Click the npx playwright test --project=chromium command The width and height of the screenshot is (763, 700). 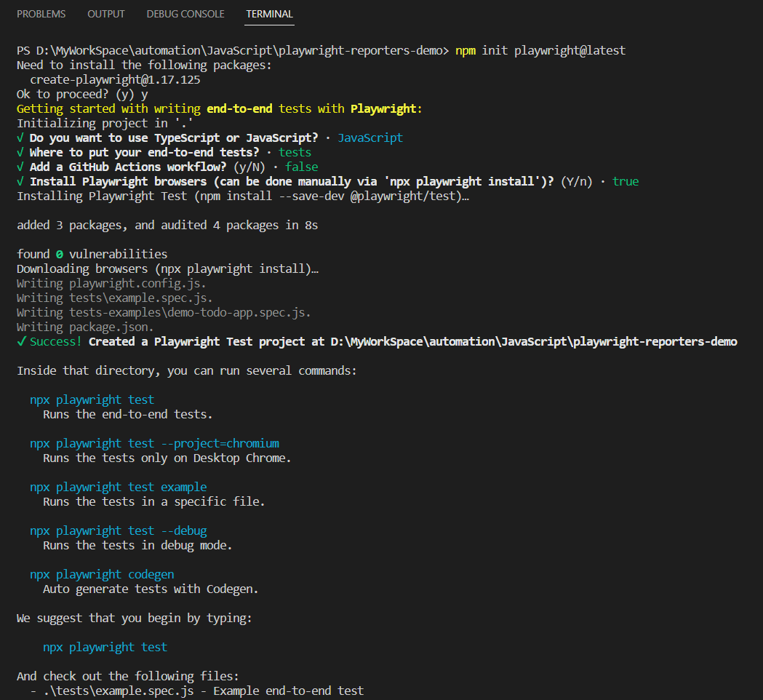[x=154, y=443]
